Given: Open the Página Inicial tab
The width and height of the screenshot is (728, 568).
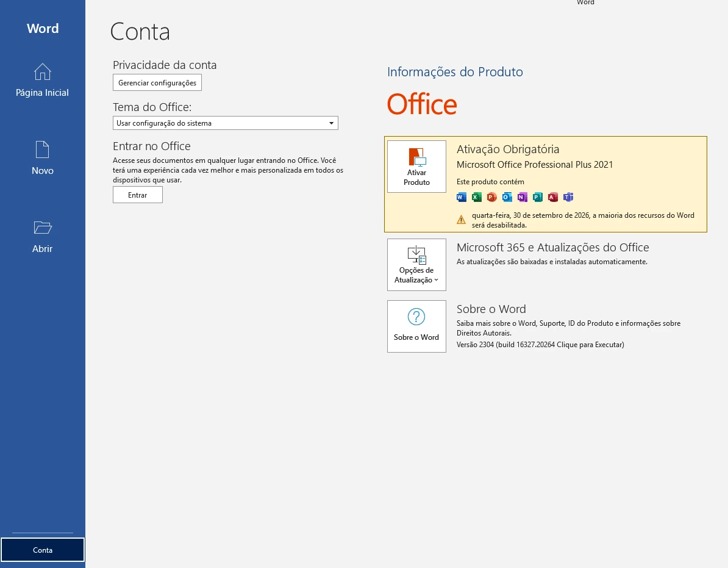Looking at the screenshot, I should 42,80.
